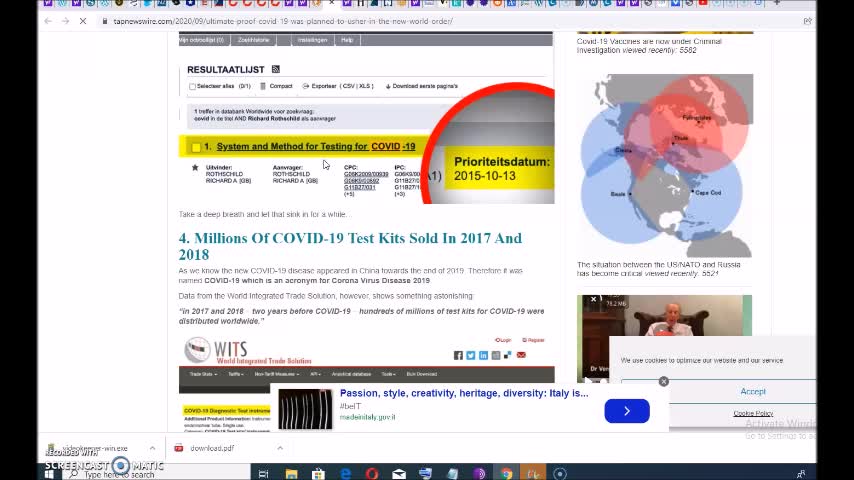Open Task View on the taskbar
Viewport: 854px width, 480px height.
point(264,473)
